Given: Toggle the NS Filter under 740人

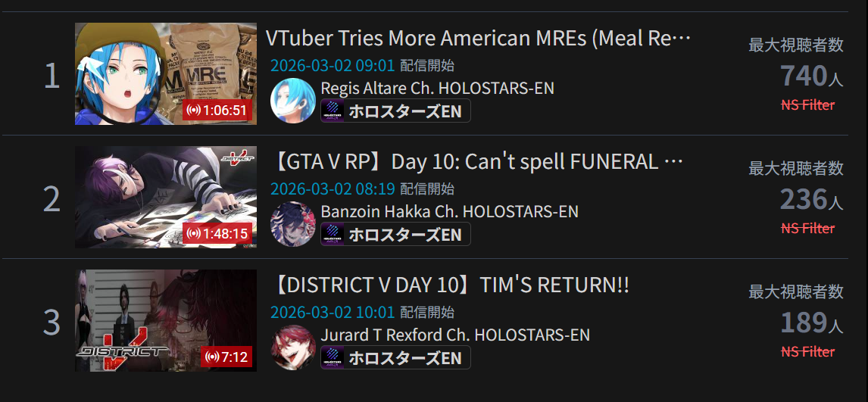Looking at the screenshot, I should (807, 104).
